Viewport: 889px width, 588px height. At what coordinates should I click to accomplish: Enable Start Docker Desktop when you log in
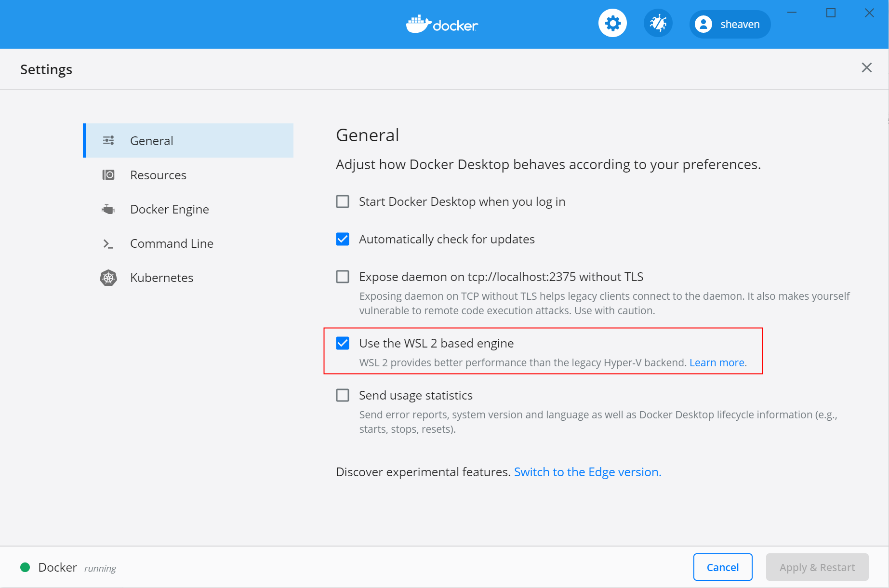[x=343, y=201]
